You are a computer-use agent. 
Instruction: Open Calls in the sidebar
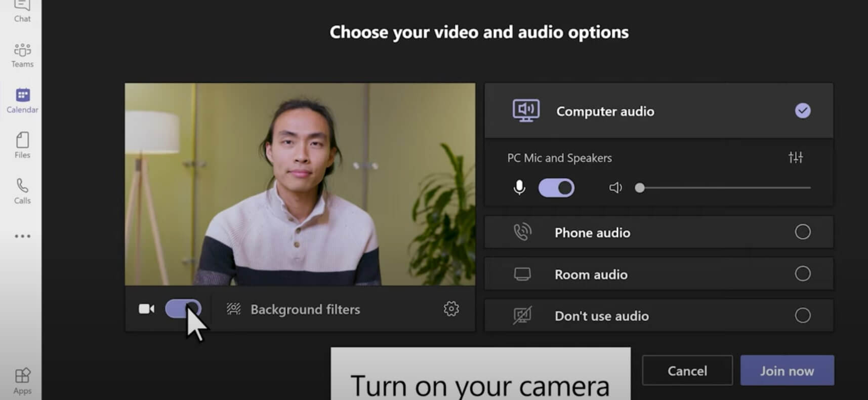click(22, 191)
